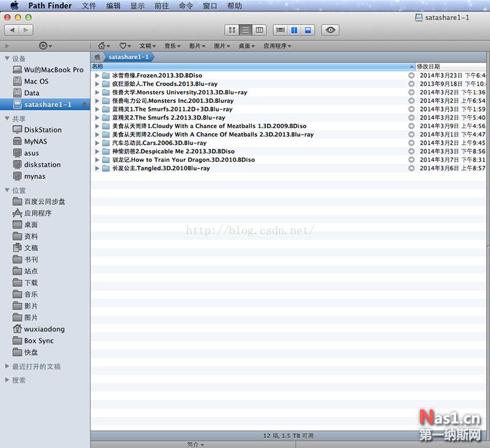Collapse the 设备 sidebar section
This screenshot has height=448, width=490.
click(x=6, y=58)
